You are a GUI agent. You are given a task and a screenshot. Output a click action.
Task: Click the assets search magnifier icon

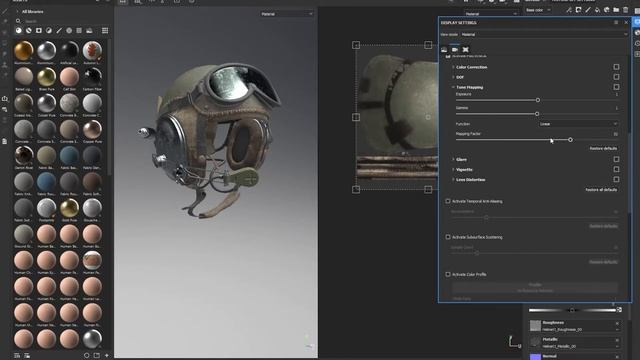click(x=18, y=21)
